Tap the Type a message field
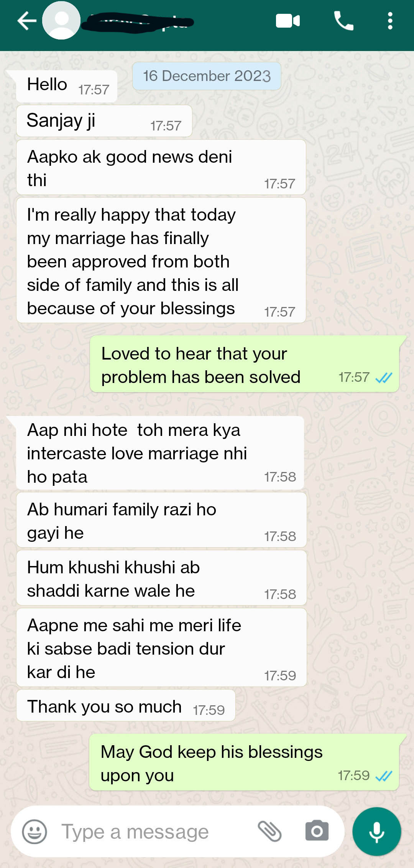This screenshot has height=868, width=414. pyautogui.click(x=153, y=832)
